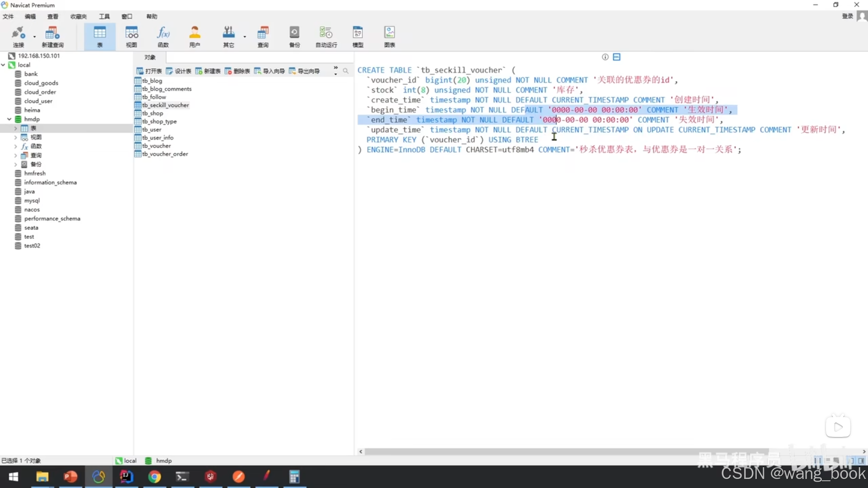The height and width of the screenshot is (488, 868).
Task: Open the 模型 model toolbar icon
Action: pyautogui.click(x=358, y=33)
